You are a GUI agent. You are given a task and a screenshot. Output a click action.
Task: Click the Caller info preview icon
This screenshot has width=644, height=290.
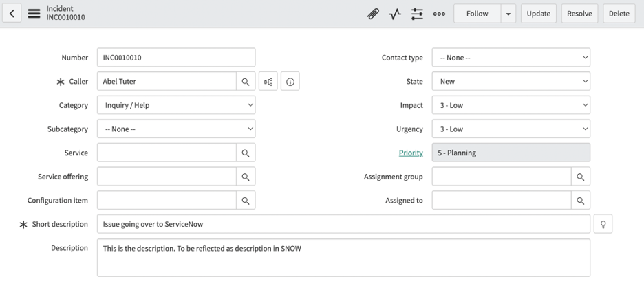tap(290, 82)
